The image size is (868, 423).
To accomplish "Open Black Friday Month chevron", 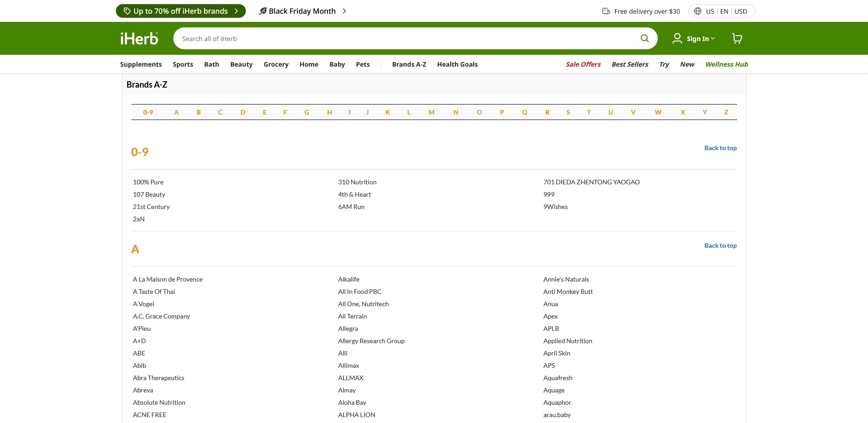I will tap(344, 11).
